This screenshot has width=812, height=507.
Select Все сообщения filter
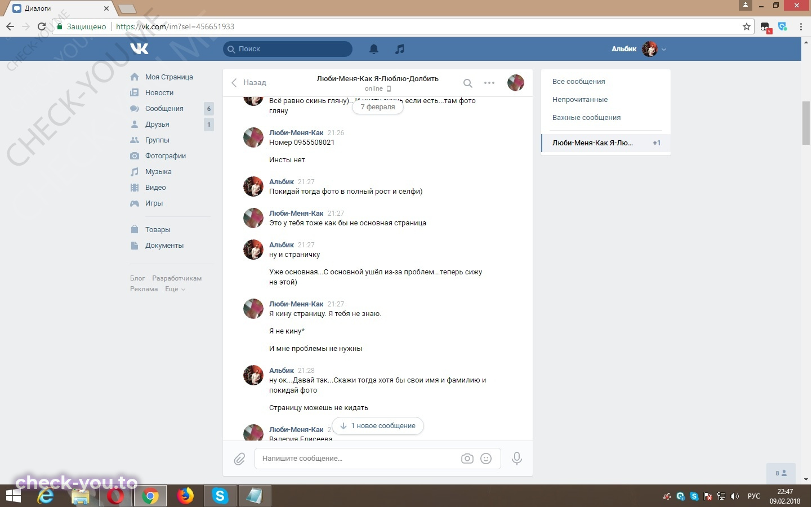pos(579,82)
